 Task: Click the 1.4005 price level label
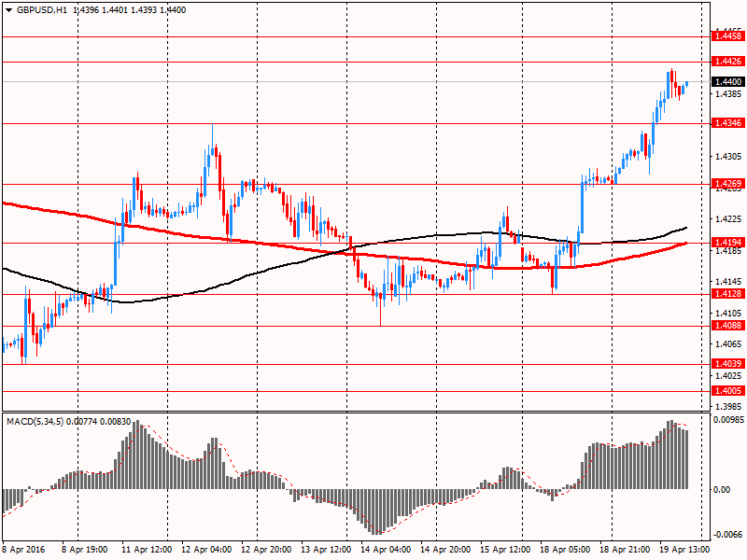pos(727,391)
